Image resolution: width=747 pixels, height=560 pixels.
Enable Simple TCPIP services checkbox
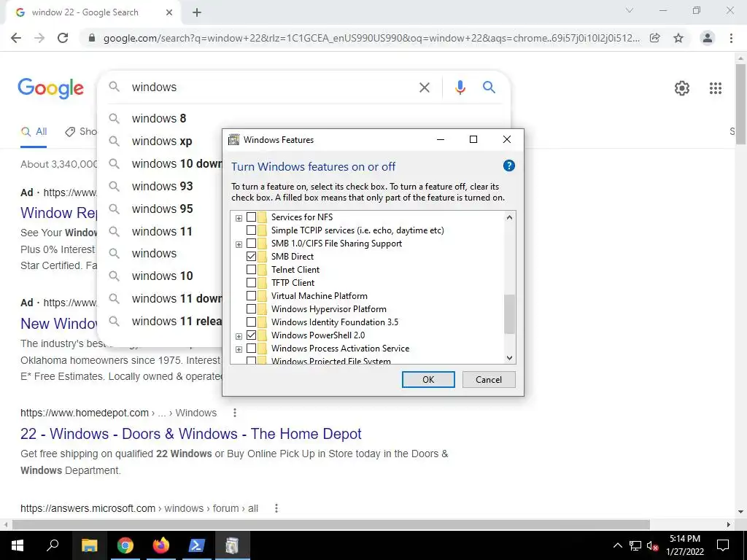251,230
